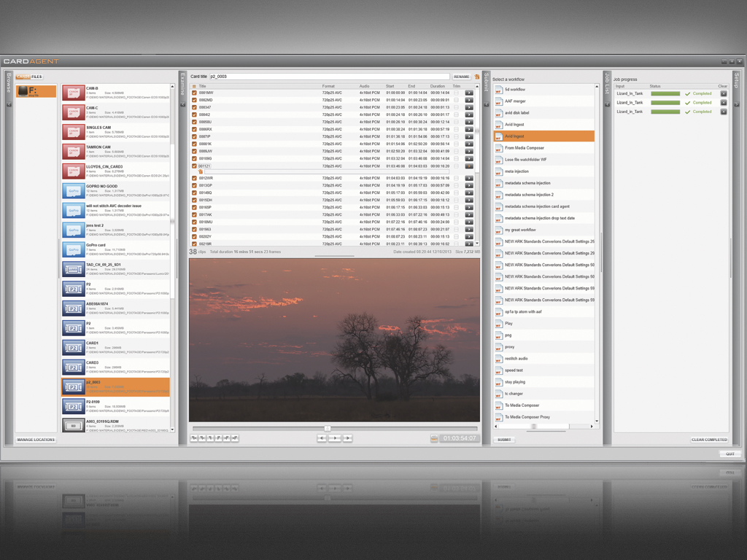
Task: Click the timecode mode icon beside 01:03:54:07
Action: coord(434,438)
